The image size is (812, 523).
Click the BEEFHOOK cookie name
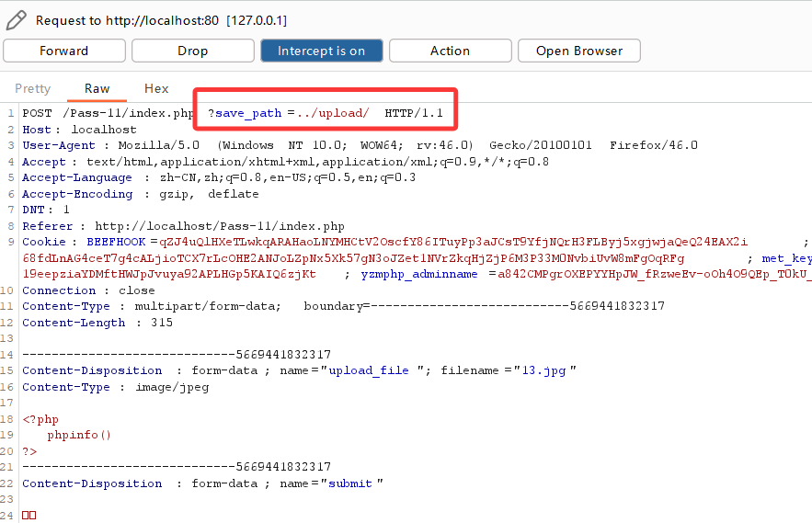click(x=117, y=242)
